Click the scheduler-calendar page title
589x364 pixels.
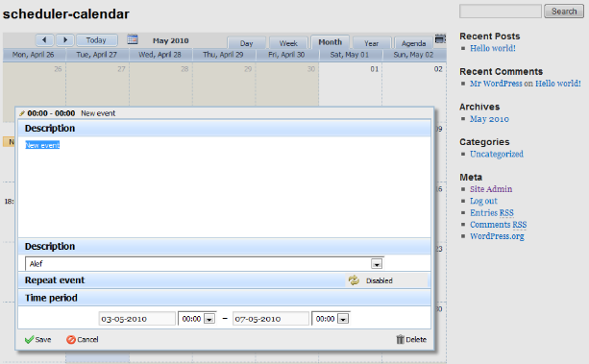pyautogui.click(x=66, y=13)
